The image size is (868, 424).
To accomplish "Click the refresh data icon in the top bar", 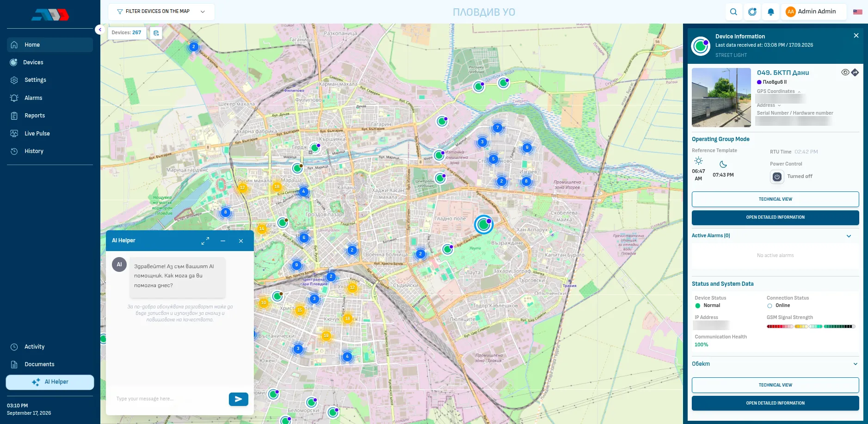I will click(x=752, y=12).
